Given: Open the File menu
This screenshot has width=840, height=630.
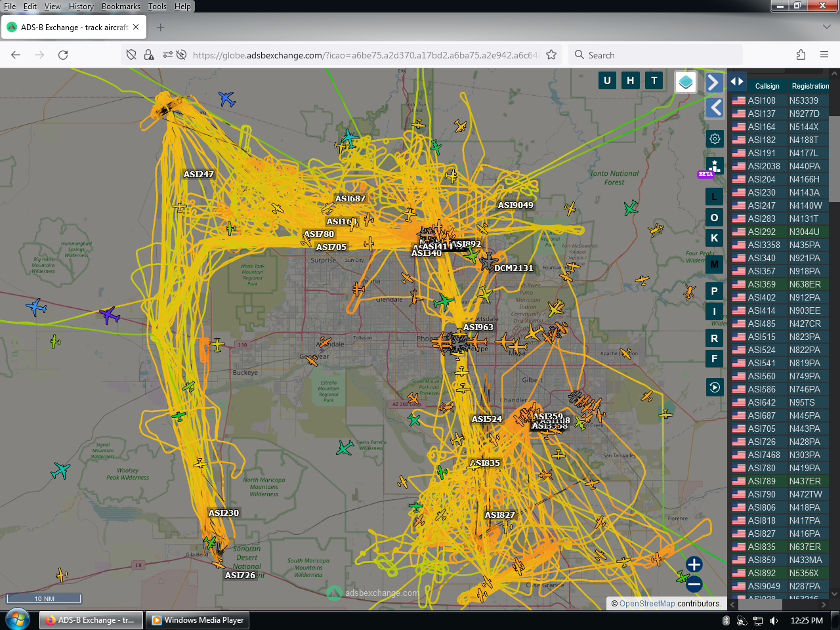Looking at the screenshot, I should [x=10, y=7].
